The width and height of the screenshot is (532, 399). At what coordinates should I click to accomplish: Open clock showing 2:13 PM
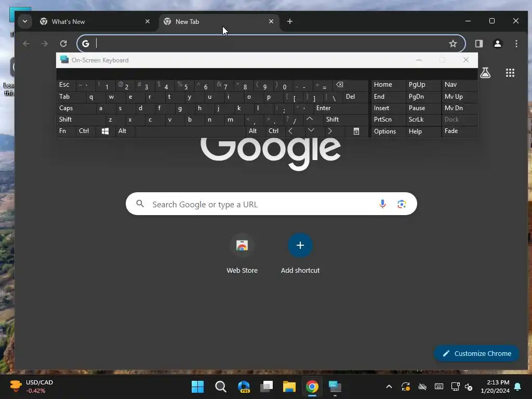click(495, 387)
